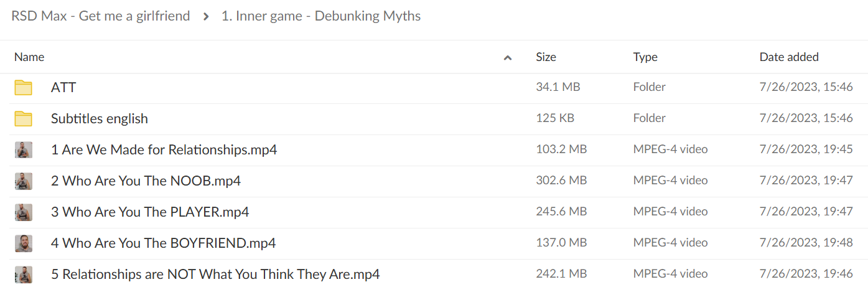The width and height of the screenshot is (868, 287).
Task: Click breadcrumb 1. Inner game - Debunking Myths
Action: click(x=321, y=16)
